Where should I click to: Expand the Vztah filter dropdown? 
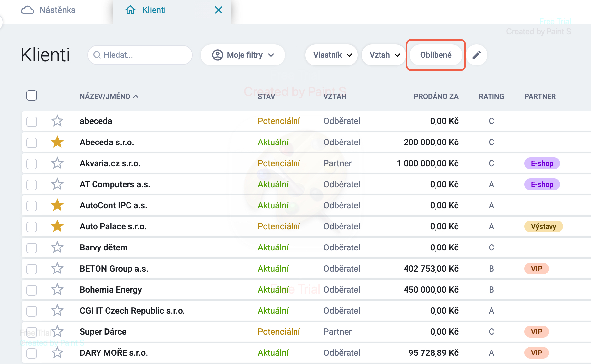click(x=384, y=55)
